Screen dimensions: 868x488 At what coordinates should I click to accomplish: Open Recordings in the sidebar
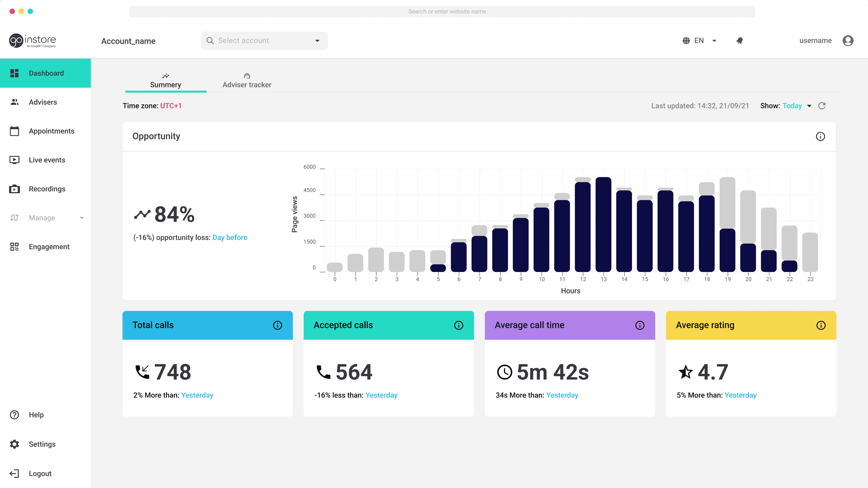[x=47, y=189]
